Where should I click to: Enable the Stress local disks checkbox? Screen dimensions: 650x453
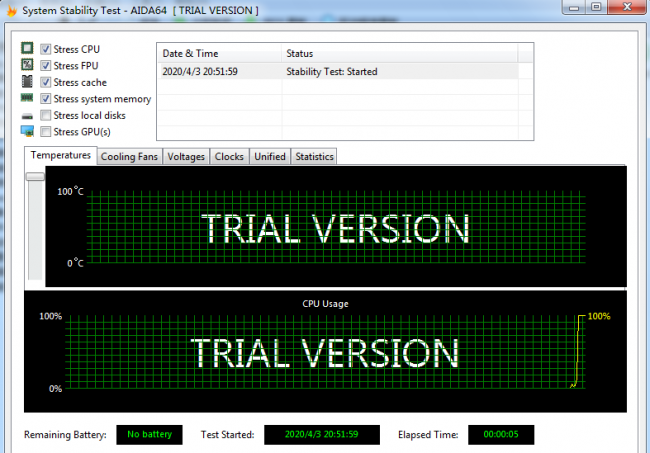click(x=46, y=115)
